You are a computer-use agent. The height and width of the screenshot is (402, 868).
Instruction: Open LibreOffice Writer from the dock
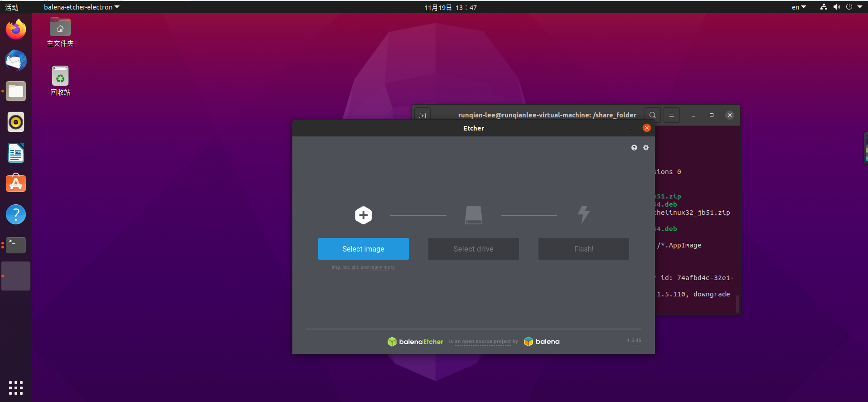pyautogui.click(x=16, y=153)
